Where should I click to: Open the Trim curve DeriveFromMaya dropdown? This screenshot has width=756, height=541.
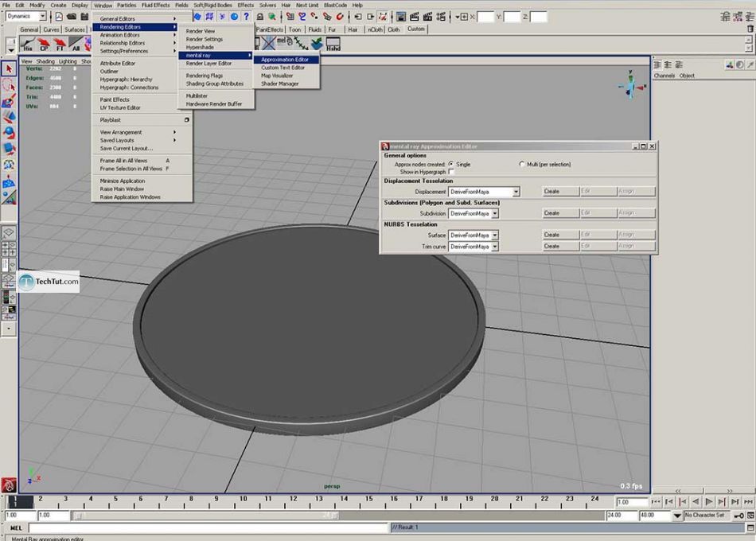[473, 247]
